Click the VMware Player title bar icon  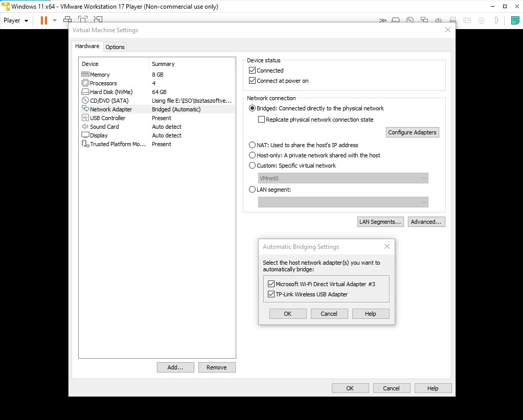6,6
